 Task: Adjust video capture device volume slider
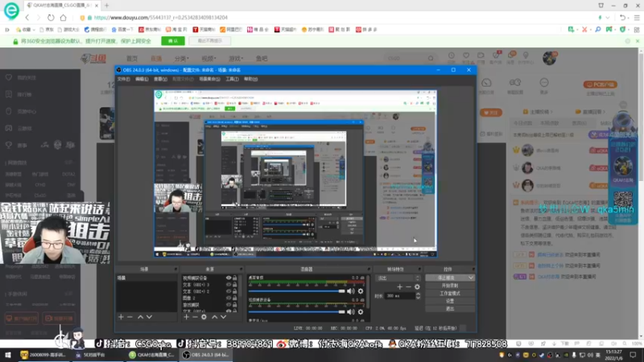pos(296,312)
